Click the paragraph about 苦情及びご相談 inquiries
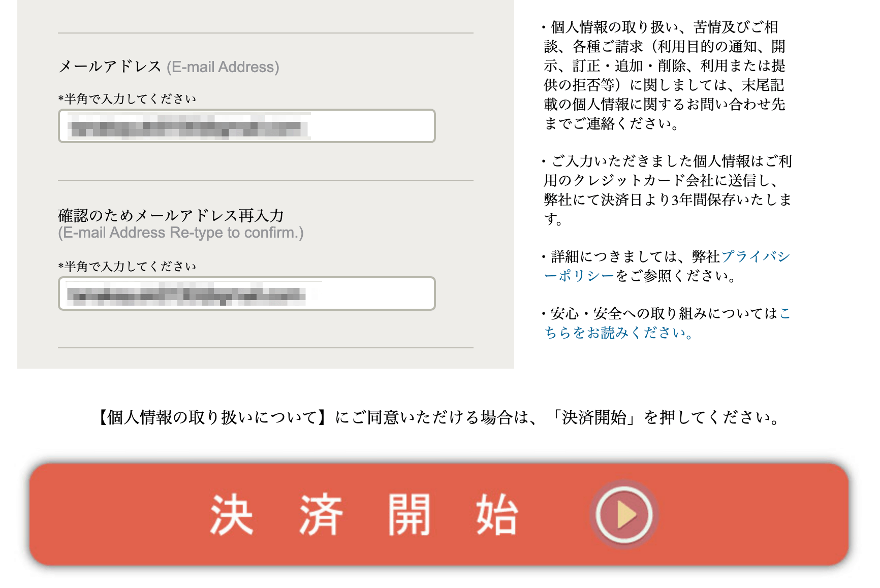 [x=665, y=75]
